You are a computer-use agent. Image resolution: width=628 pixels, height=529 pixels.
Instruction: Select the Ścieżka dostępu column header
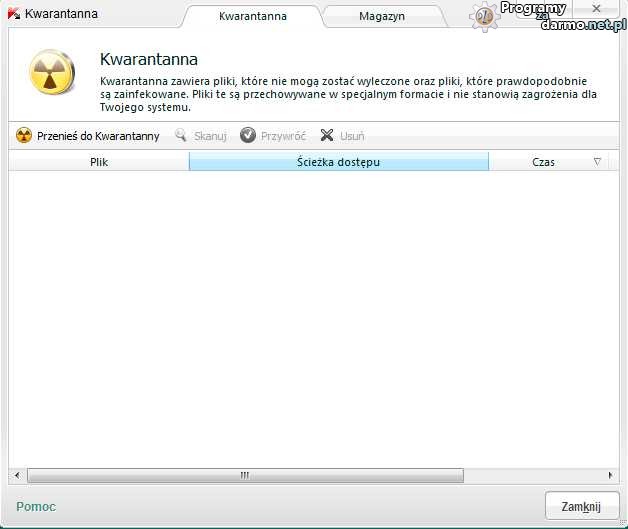pyautogui.click(x=338, y=161)
